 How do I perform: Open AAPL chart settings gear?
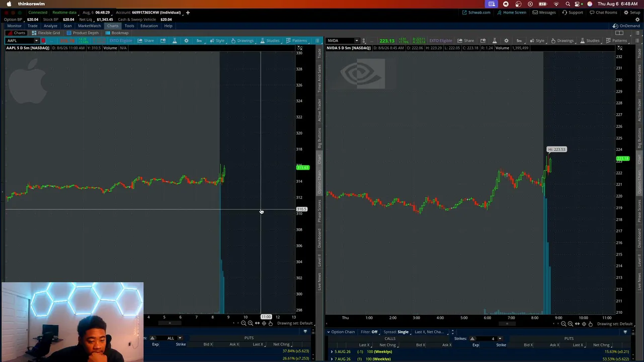186,40
